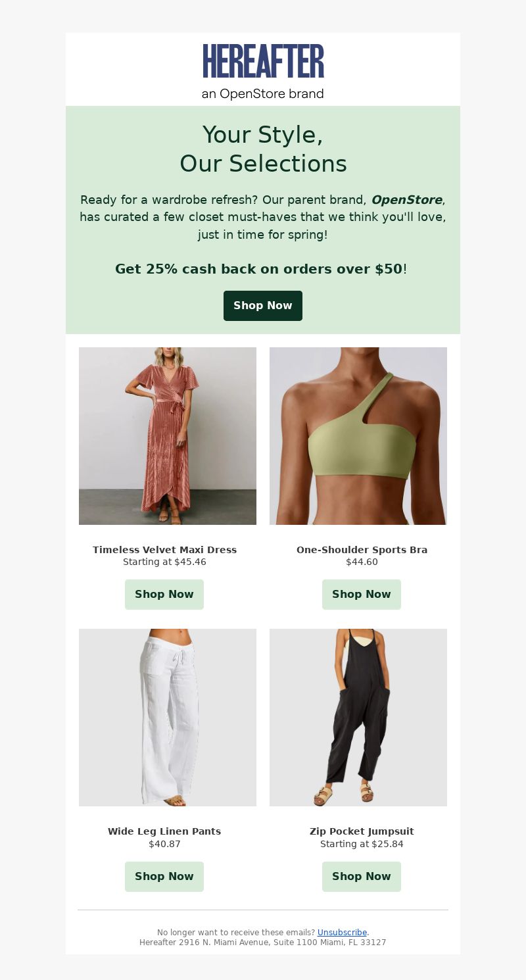
Task: Open the Wide Leg Linen Pants image
Action: (x=168, y=718)
